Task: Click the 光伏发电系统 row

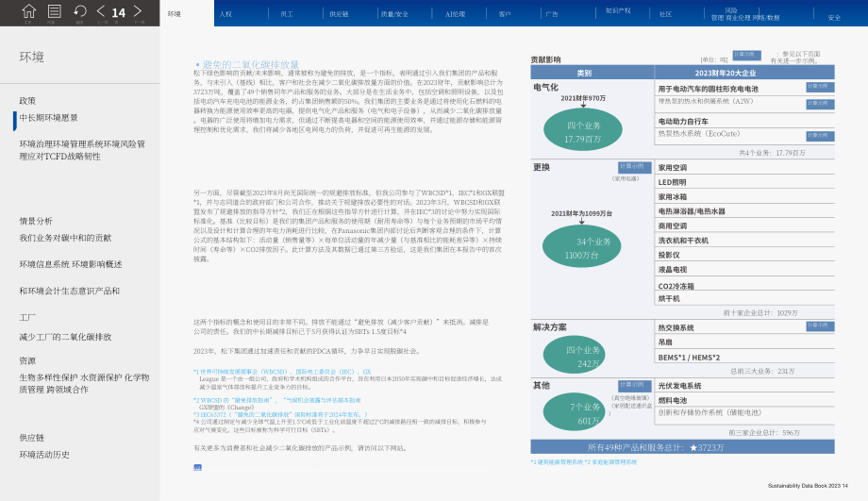Action: [x=744, y=386]
